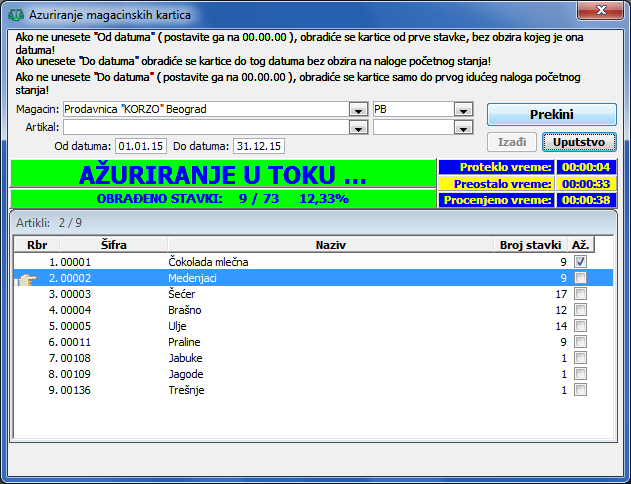Click Broj stavki value 12 for Brašno

(x=561, y=310)
